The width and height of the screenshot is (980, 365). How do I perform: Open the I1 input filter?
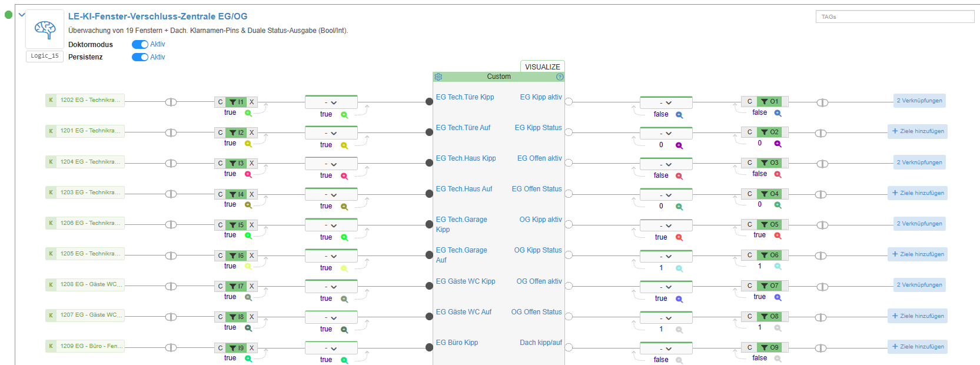click(236, 102)
